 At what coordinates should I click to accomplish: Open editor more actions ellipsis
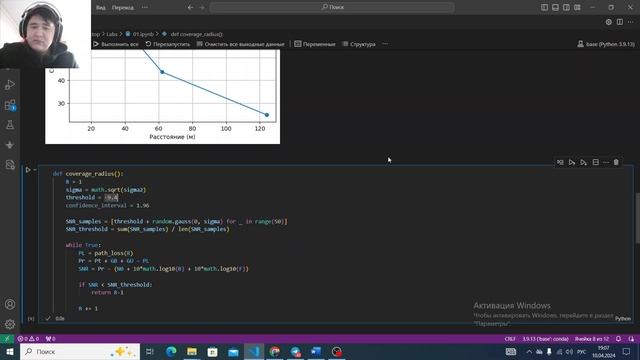(x=631, y=22)
